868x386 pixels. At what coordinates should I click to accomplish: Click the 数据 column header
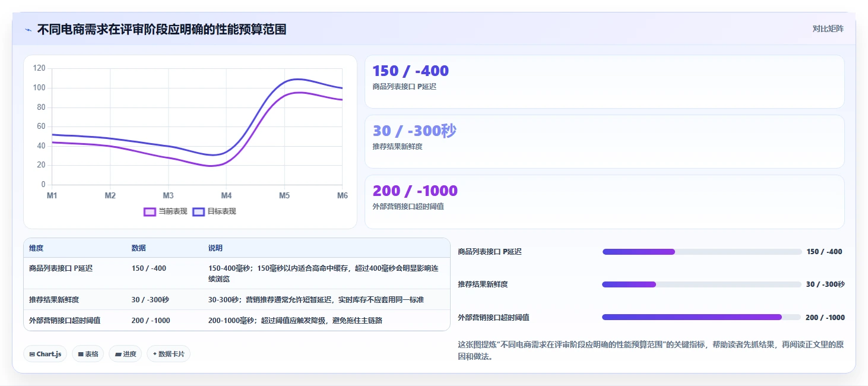(139, 248)
